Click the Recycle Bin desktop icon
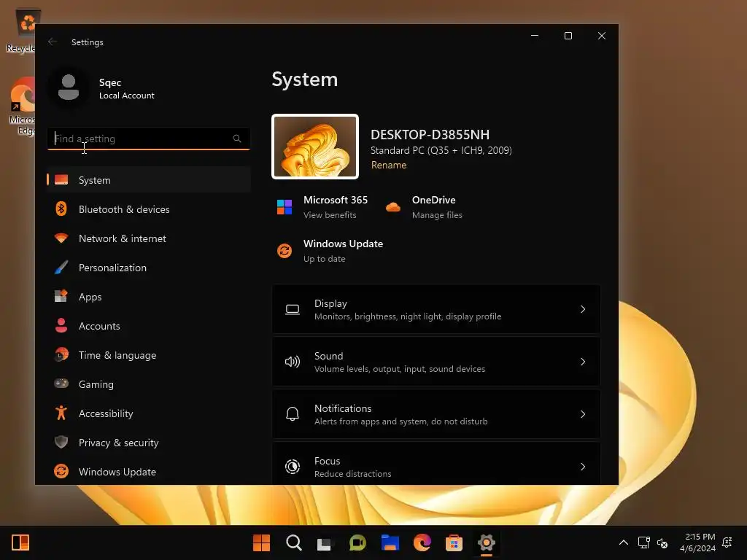The height and width of the screenshot is (560, 747). (x=21, y=31)
